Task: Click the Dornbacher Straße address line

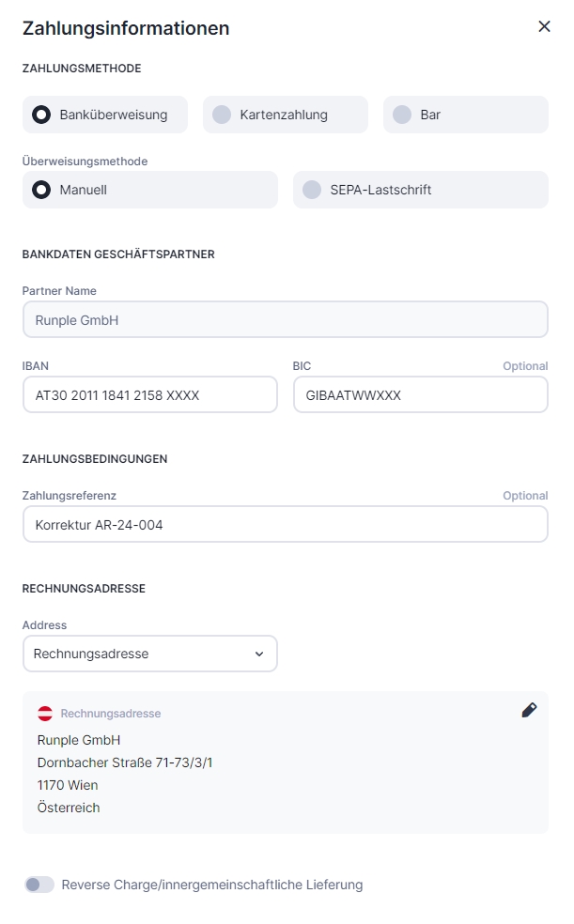Action: pyautogui.click(x=125, y=762)
